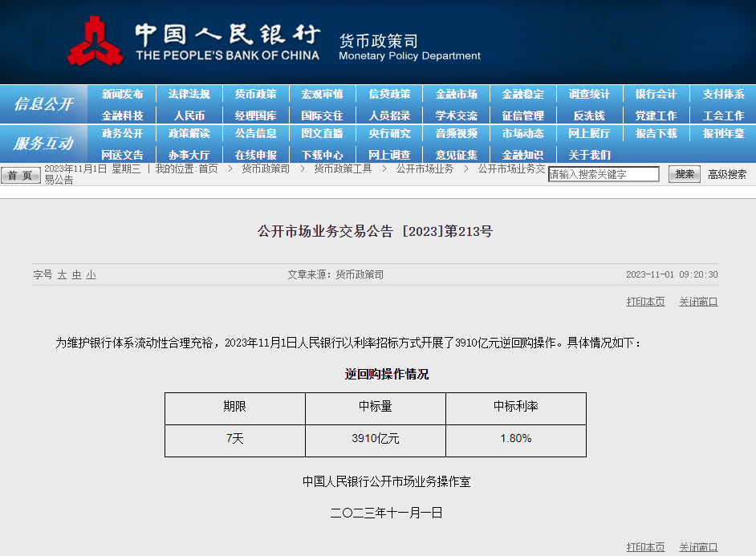
Task: Select the 政策解读 menu item
Action: pos(189,133)
